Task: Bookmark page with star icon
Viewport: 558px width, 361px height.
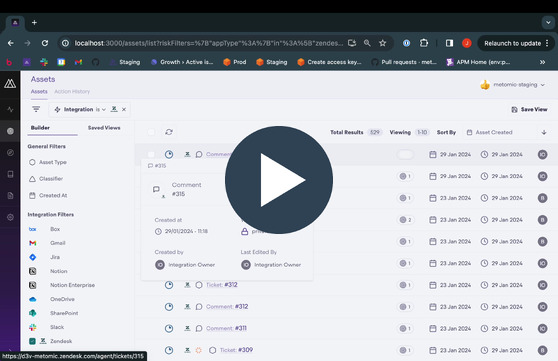Action: click(x=383, y=43)
